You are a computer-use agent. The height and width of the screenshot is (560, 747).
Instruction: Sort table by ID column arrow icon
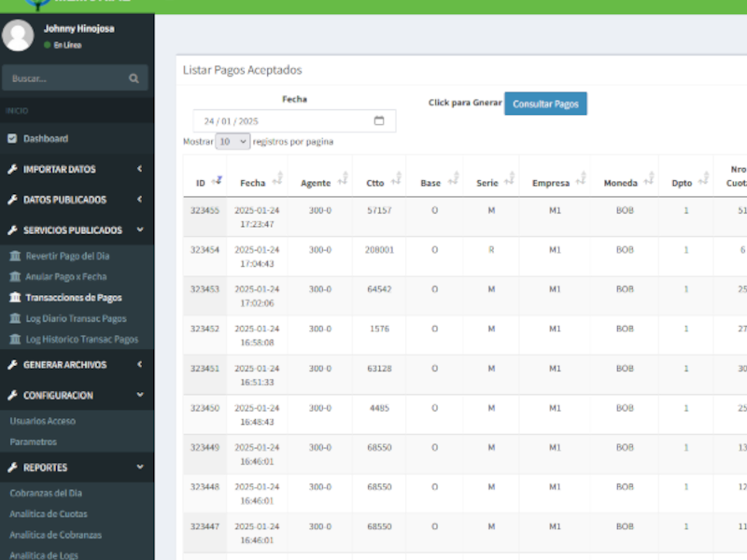coord(218,180)
